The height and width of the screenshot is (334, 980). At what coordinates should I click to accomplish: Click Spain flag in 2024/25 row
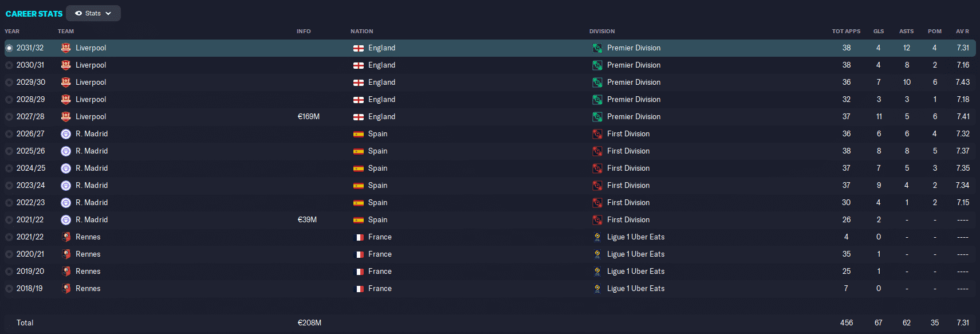click(x=359, y=168)
